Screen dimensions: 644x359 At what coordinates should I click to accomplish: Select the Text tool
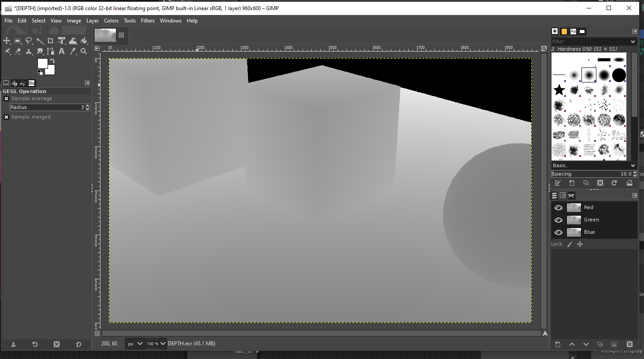pos(62,52)
